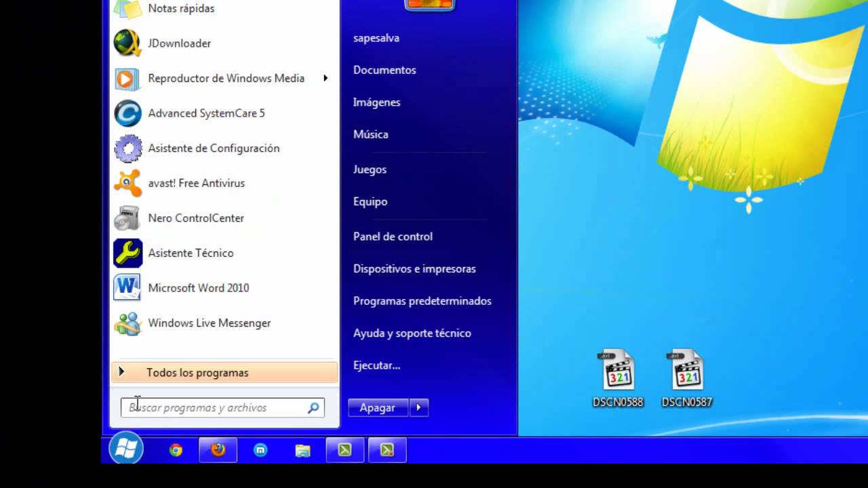Open Juegos from the Start menu
Screen dimensions: 868x488
click(x=370, y=169)
